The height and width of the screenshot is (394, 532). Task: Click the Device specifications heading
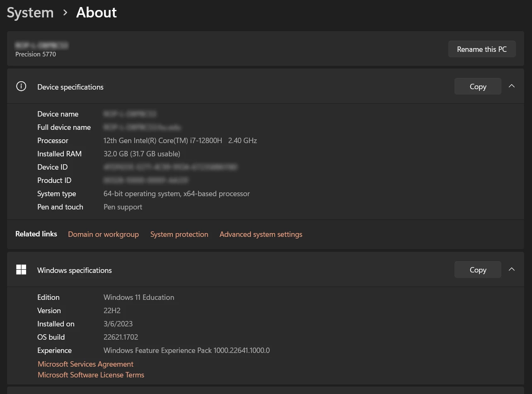coord(70,87)
